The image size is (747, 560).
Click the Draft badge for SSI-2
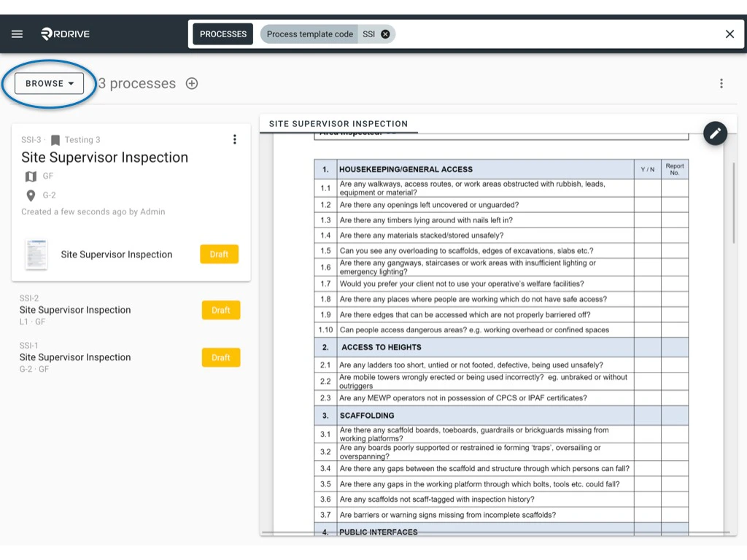pos(220,310)
